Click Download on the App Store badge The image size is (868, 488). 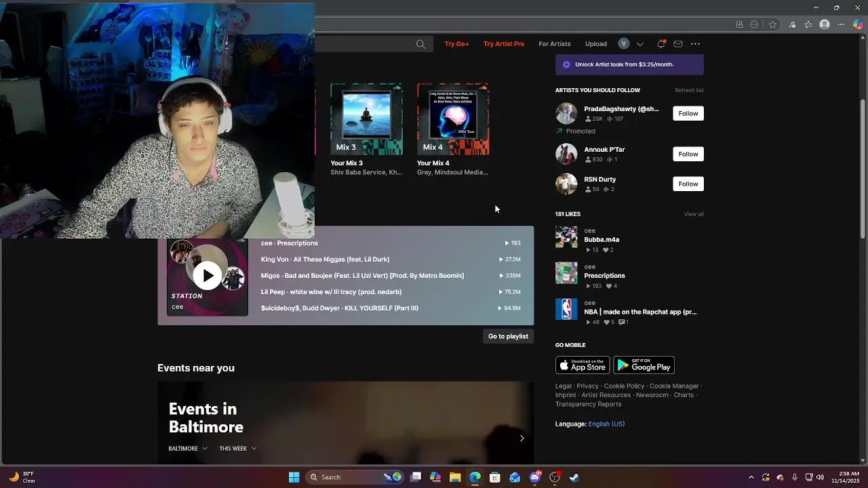tap(583, 365)
